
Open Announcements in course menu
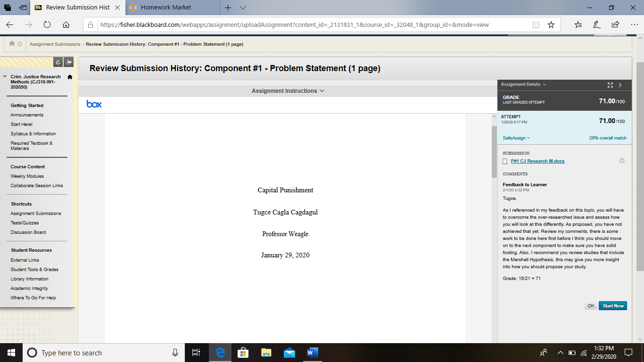pyautogui.click(x=27, y=115)
